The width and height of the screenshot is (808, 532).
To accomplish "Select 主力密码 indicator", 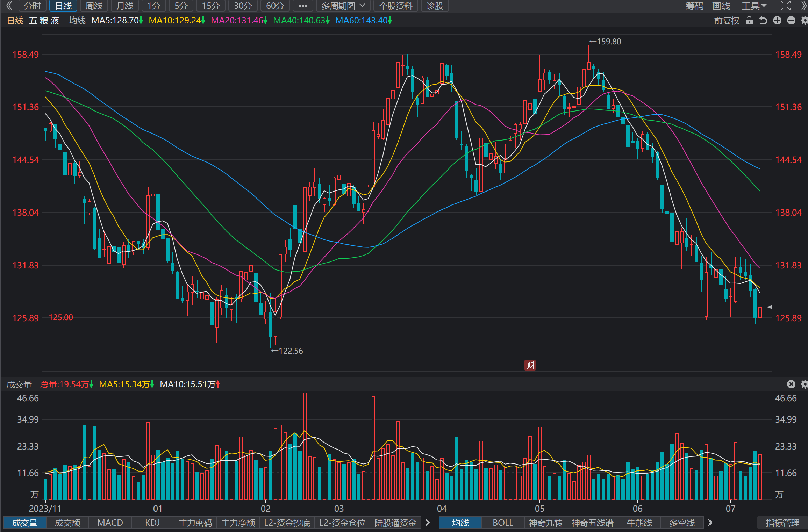I will 195,523.
